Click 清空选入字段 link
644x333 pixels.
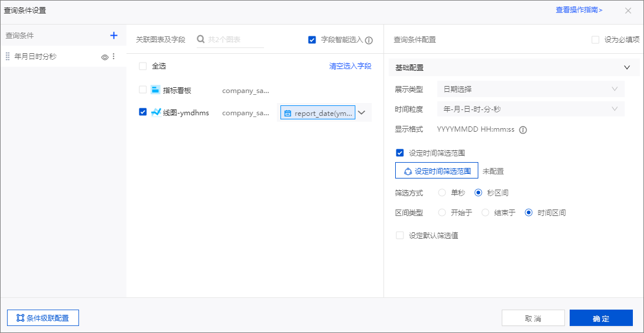350,66
